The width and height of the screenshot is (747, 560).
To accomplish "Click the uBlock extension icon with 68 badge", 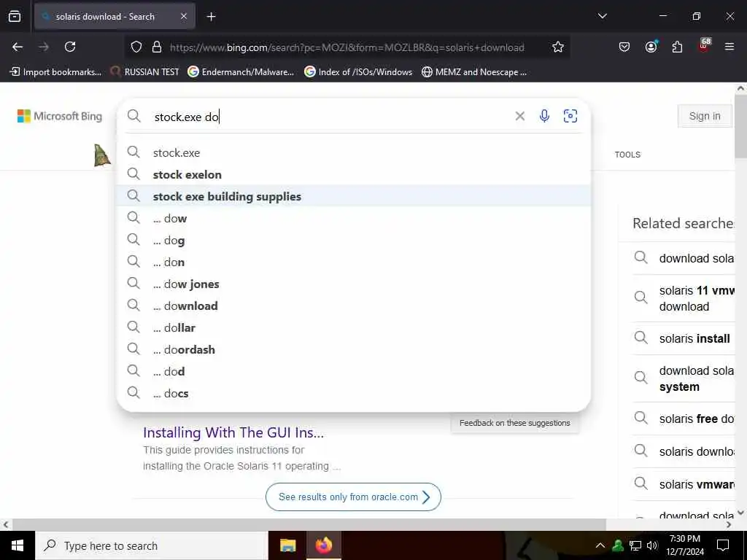I will [x=704, y=45].
